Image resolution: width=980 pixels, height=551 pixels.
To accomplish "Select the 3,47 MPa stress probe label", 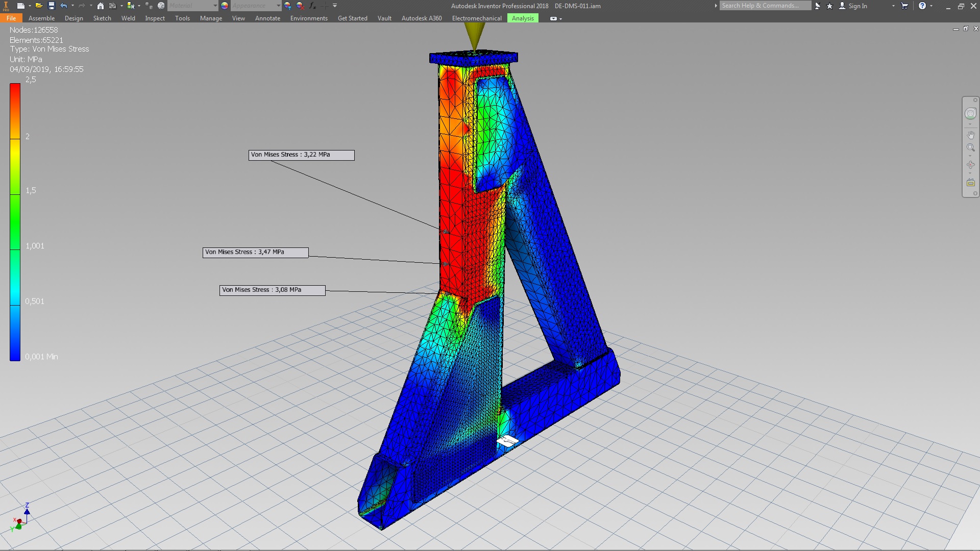I will click(255, 252).
